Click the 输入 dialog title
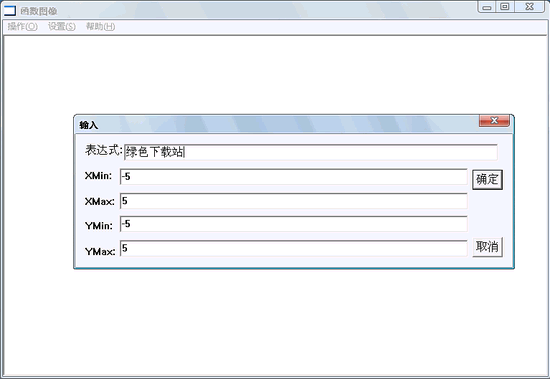Image resolution: width=550 pixels, height=379 pixels. (x=88, y=125)
